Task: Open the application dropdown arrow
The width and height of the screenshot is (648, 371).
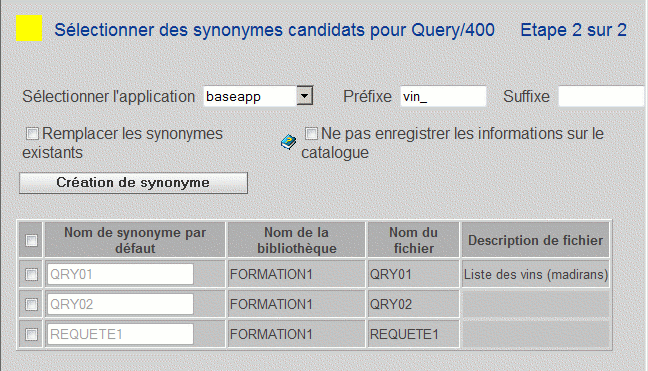Action: coord(305,96)
